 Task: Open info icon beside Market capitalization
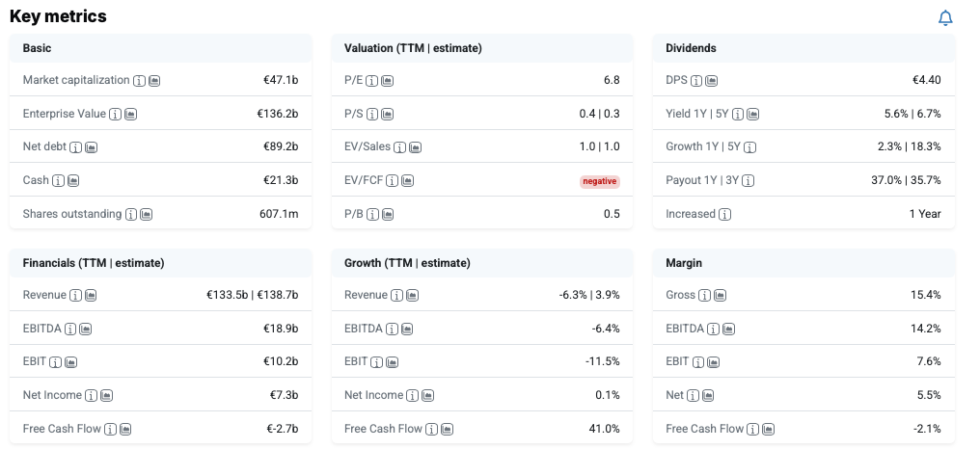coord(139,80)
